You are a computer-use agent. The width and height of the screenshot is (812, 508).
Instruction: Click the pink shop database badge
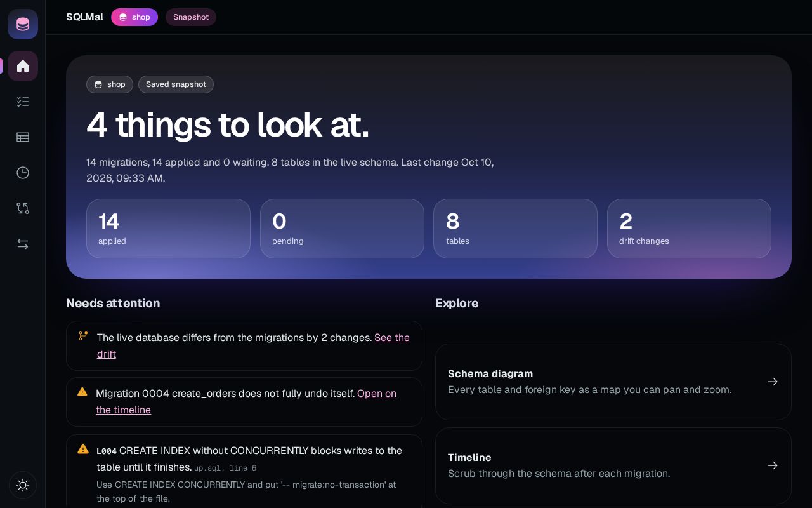click(x=134, y=17)
